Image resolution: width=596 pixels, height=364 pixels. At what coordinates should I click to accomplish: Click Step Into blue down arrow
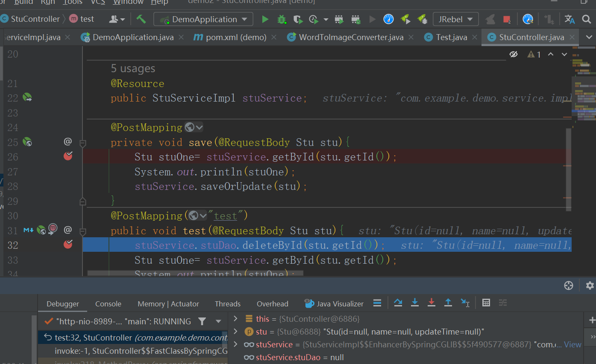(x=414, y=303)
